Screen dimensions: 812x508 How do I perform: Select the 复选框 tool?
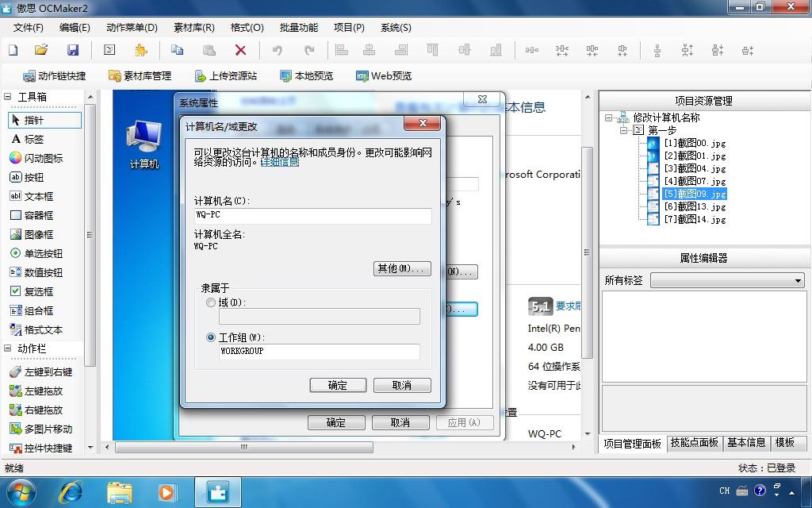(x=32, y=291)
